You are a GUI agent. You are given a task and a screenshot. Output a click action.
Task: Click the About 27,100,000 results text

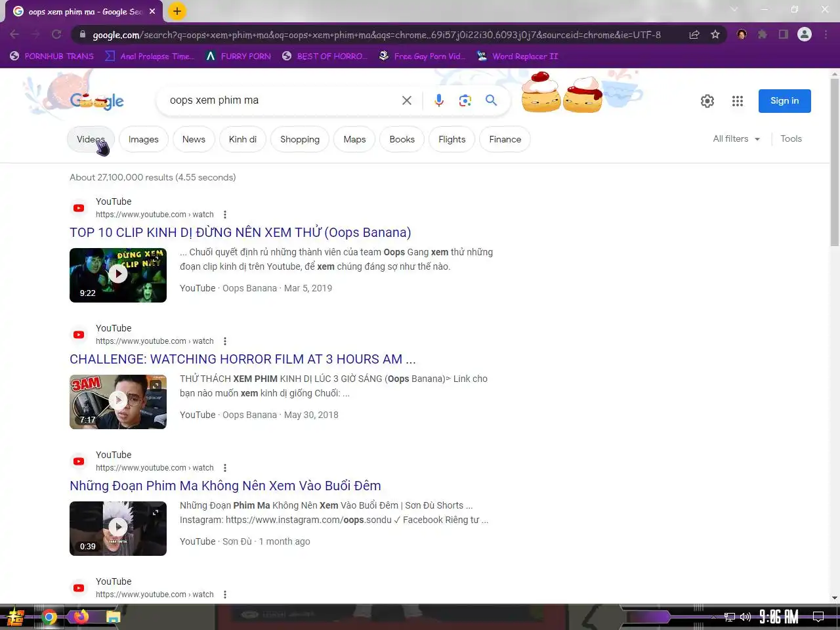(153, 177)
